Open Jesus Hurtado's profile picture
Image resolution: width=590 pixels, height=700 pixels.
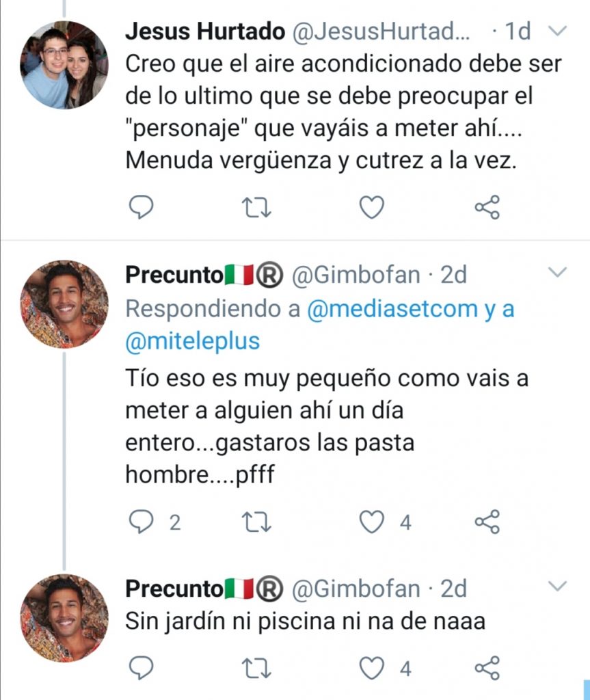64,65
